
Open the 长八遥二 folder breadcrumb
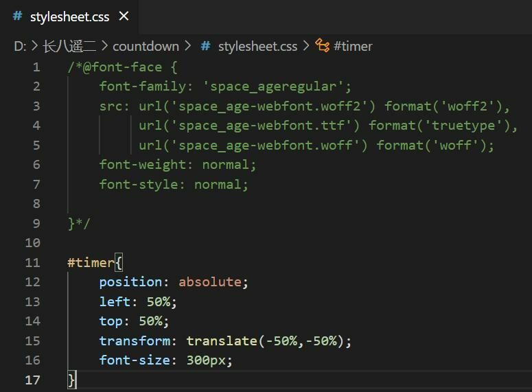click(x=69, y=46)
